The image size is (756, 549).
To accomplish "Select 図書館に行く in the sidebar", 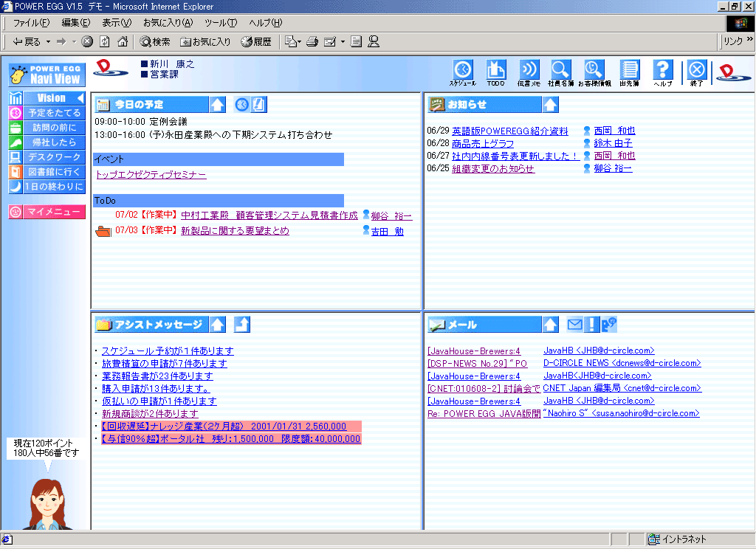I will tap(47, 172).
